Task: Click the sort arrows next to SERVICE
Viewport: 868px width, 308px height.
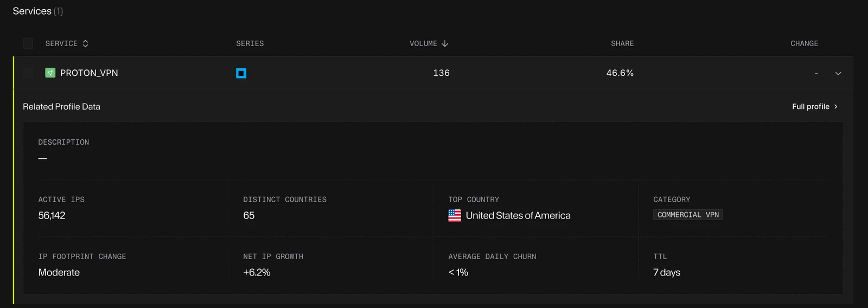Action: [x=85, y=43]
